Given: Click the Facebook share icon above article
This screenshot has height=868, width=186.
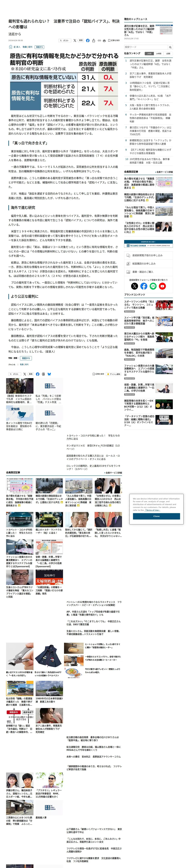Looking at the screenshot, I should pos(88,41).
